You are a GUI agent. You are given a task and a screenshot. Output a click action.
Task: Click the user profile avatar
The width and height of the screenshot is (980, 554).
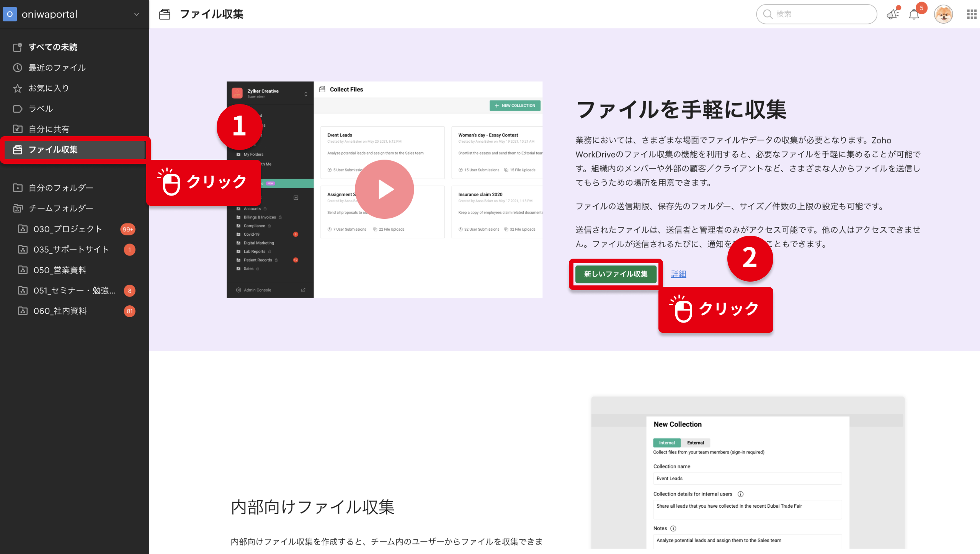click(x=943, y=15)
